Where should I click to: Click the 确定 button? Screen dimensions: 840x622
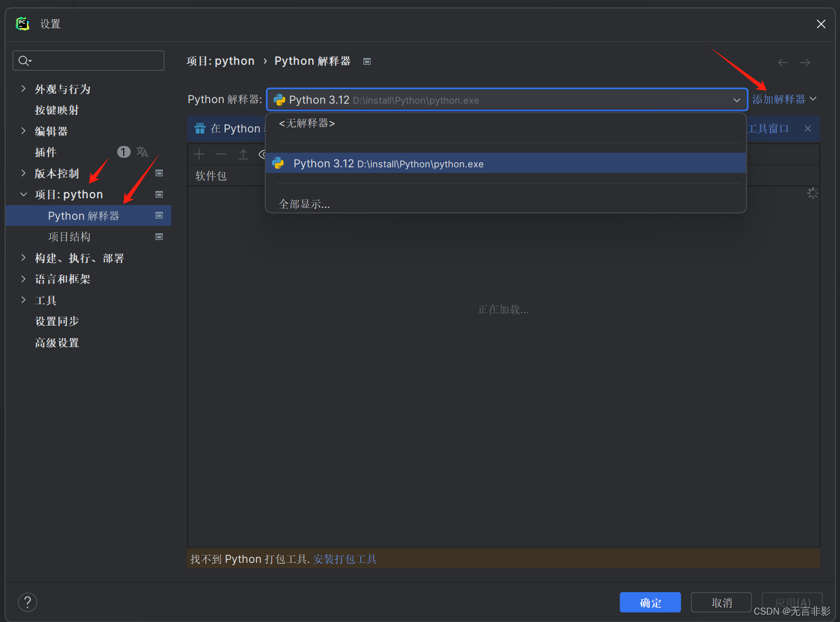point(650,602)
